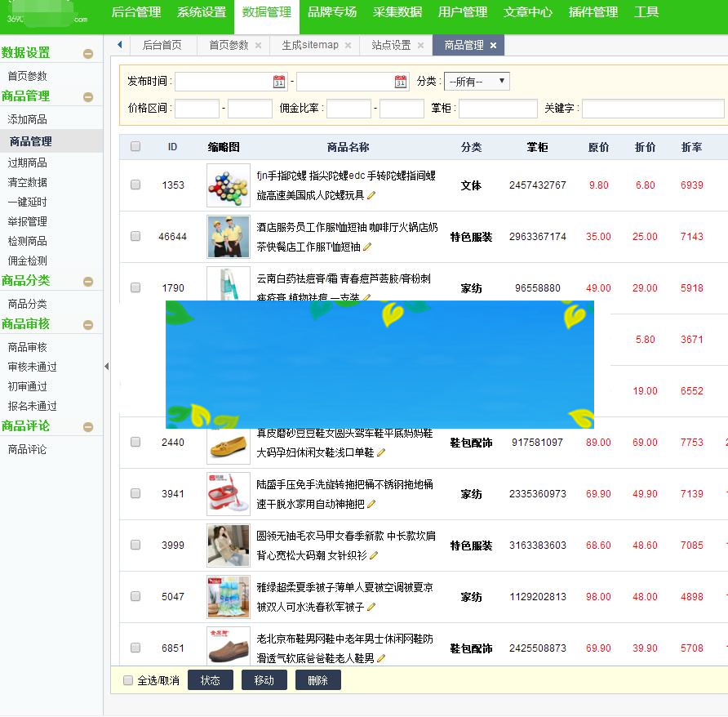Check the select-all checkbox in the table header
The width and height of the screenshot is (728, 717).
pyautogui.click(x=135, y=147)
